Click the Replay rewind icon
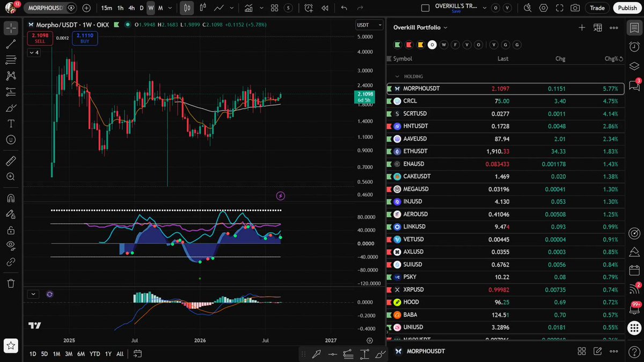Screen dimensions: 644x362 click(325, 8)
